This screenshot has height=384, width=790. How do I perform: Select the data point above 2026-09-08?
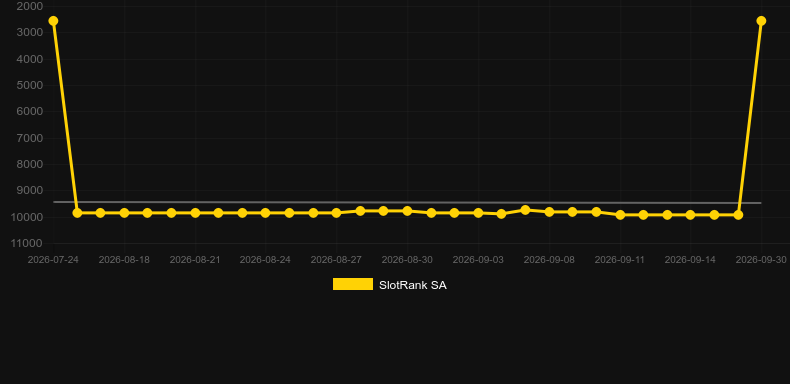549,212
